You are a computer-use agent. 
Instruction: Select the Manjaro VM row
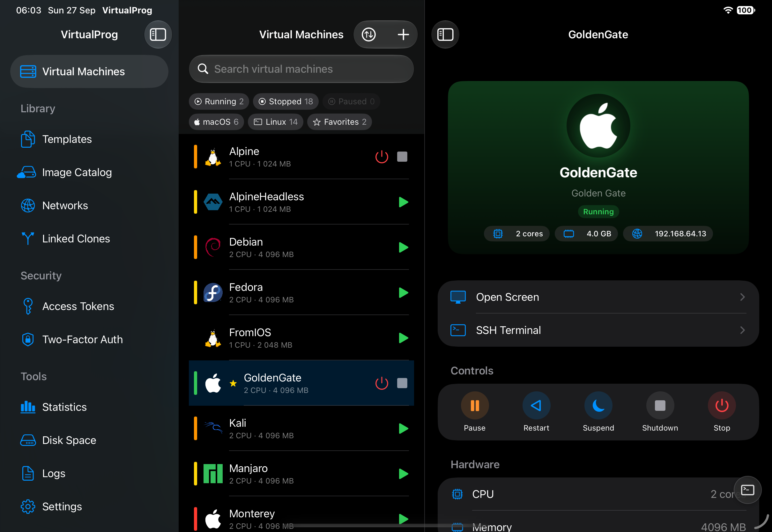[301, 474]
